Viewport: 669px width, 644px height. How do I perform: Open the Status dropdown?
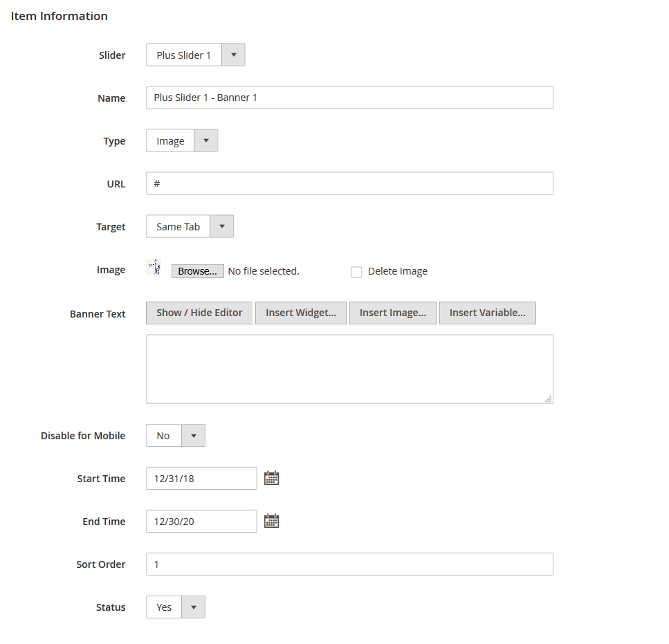(x=176, y=607)
